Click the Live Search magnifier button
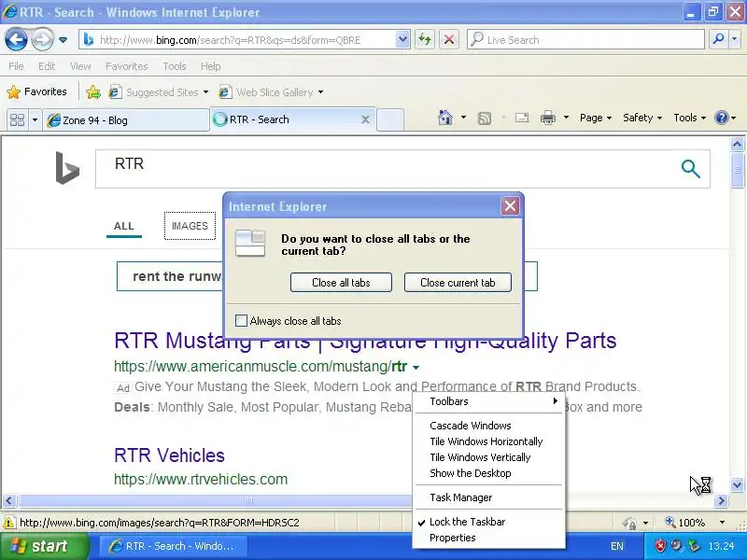Image resolution: width=747 pixels, height=560 pixels. (x=718, y=40)
